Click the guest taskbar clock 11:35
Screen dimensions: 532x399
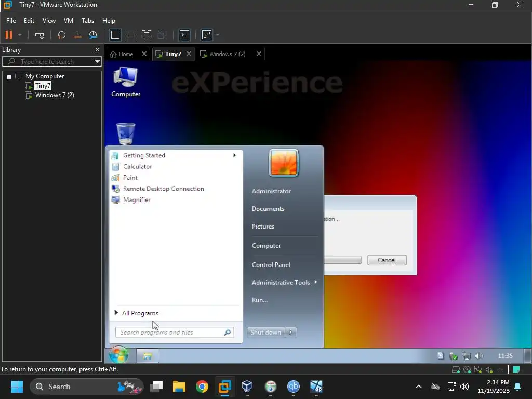505,356
